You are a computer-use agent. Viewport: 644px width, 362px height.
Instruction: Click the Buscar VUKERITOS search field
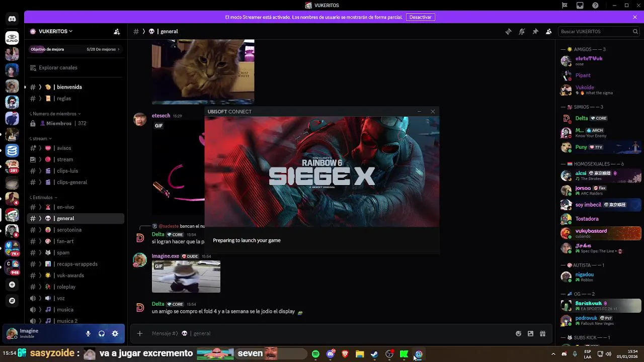coord(599,31)
